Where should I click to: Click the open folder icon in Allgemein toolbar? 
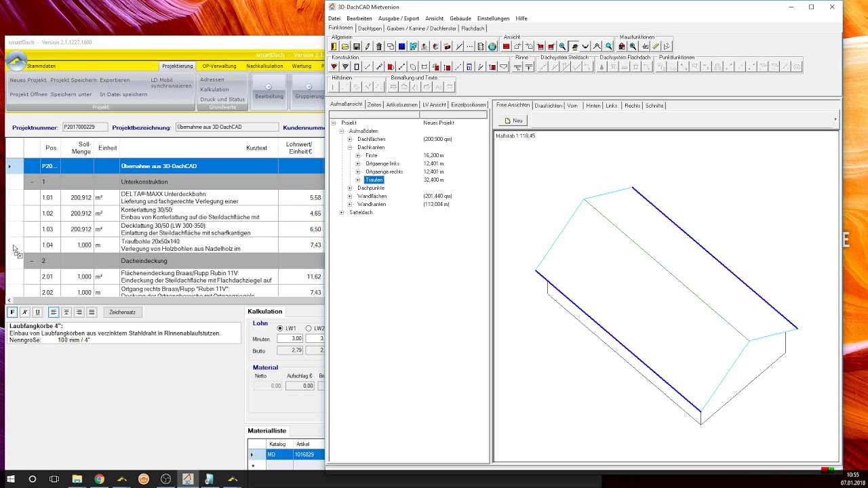pos(345,47)
